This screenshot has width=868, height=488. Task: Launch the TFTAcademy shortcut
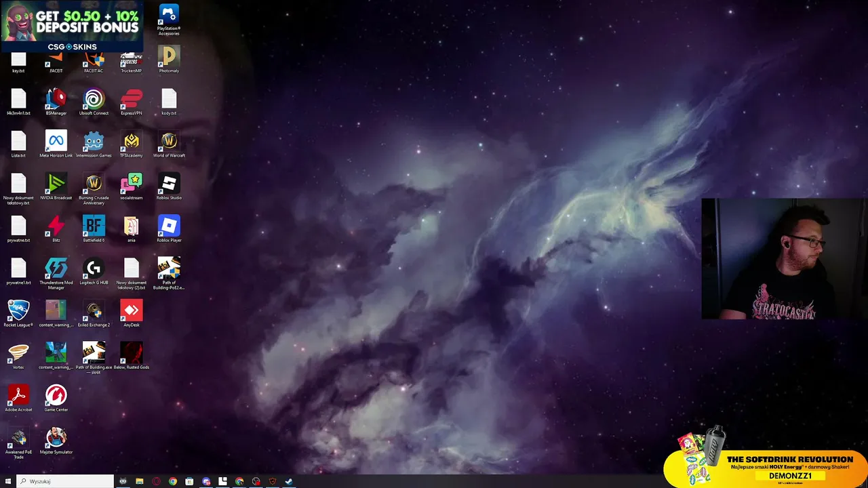tap(132, 144)
